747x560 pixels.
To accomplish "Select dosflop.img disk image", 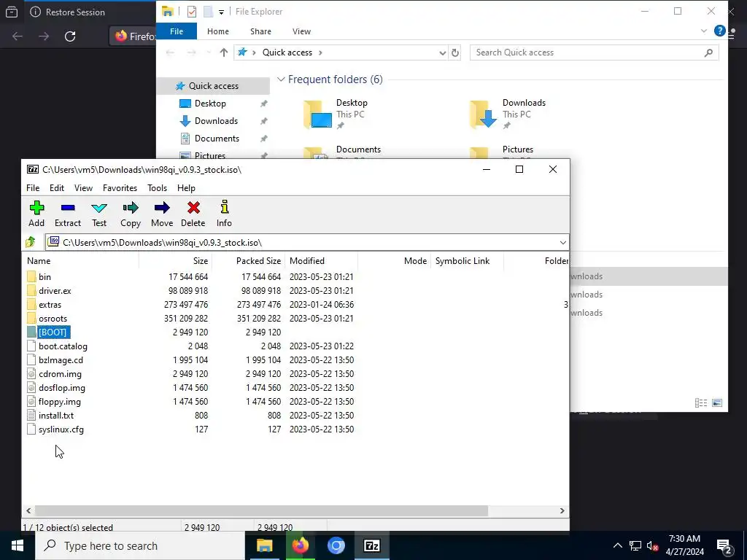I will point(62,388).
